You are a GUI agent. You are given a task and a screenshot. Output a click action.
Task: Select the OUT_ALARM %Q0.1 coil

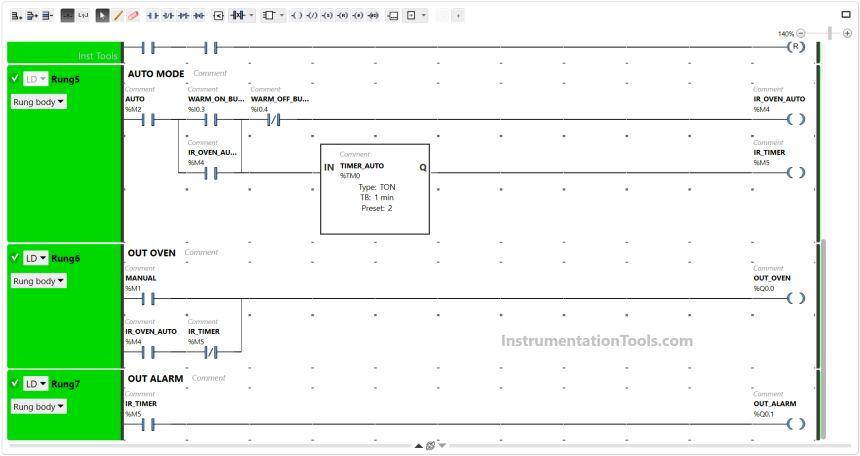pyautogui.click(x=796, y=424)
